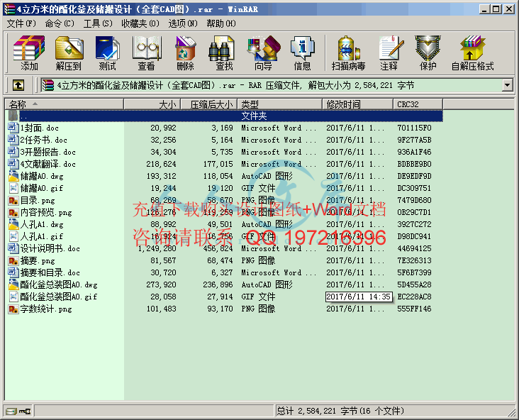
Task: Go up one level with arrow button
Action: click(18, 85)
